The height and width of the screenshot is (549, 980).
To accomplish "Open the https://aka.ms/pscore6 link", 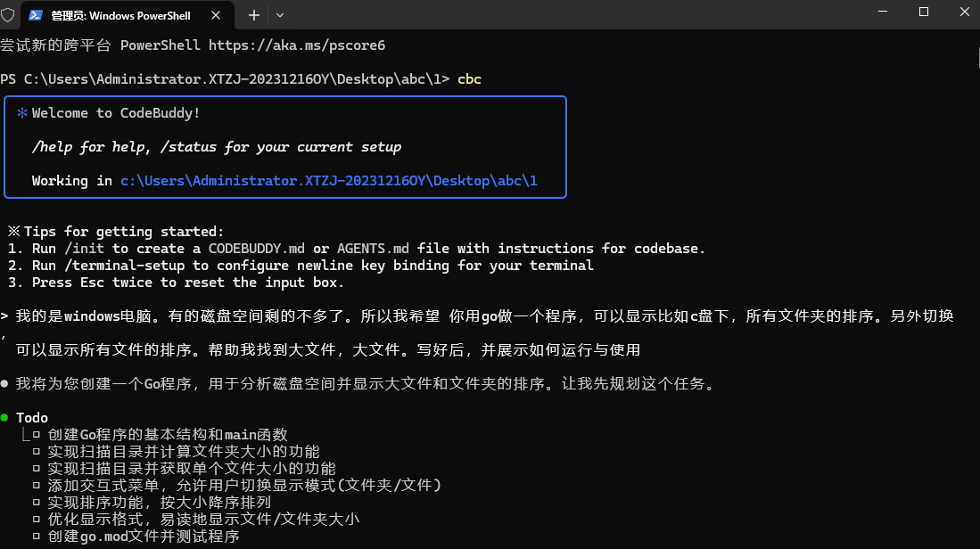I will (297, 45).
